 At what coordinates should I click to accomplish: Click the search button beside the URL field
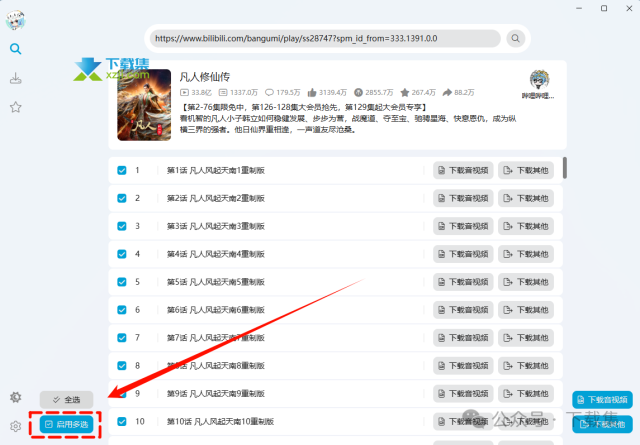516,38
